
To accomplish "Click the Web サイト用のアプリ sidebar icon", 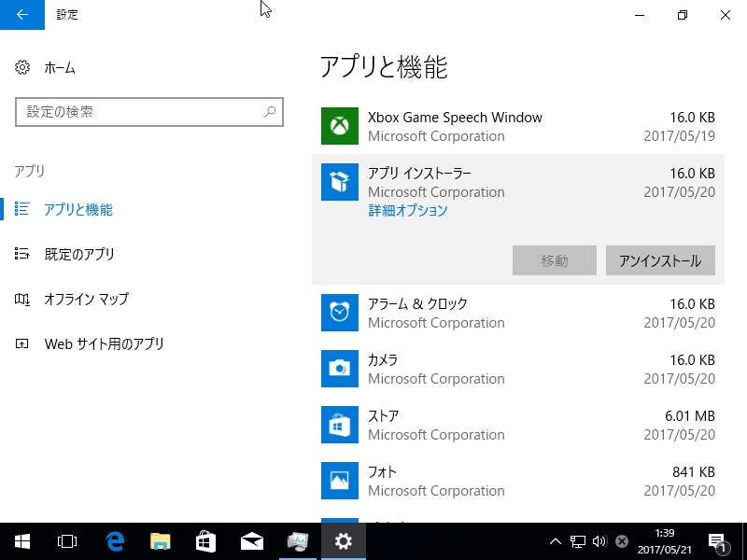I will tap(21, 343).
